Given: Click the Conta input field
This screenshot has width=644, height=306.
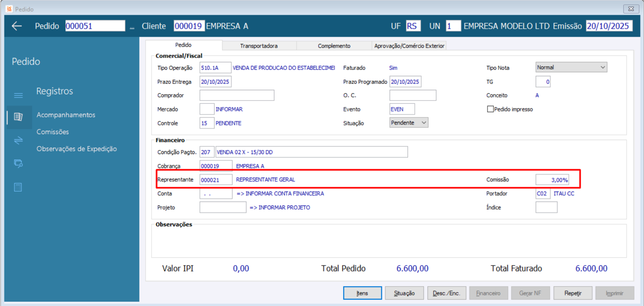Looking at the screenshot, I should pos(216,194).
